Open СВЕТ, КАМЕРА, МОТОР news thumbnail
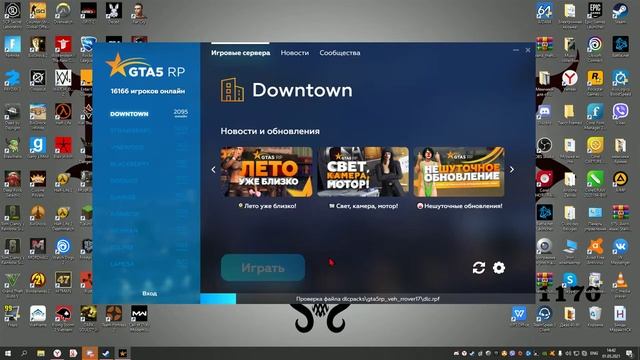 coord(363,172)
